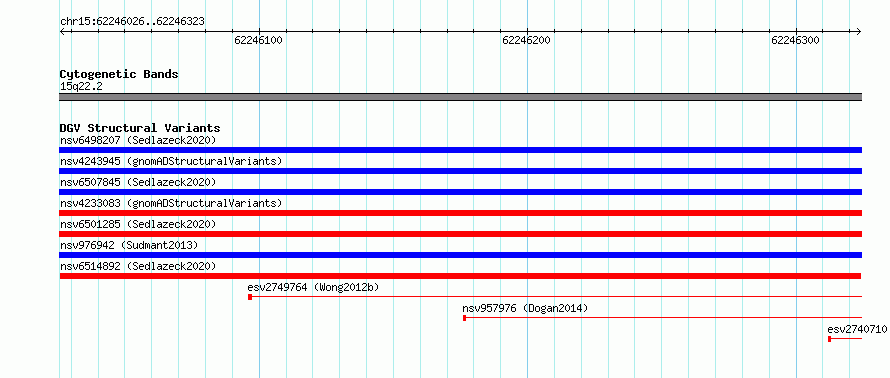Click the right arrowhead of the coordinate ruler
The width and height of the screenshot is (890, 378).
859,31
